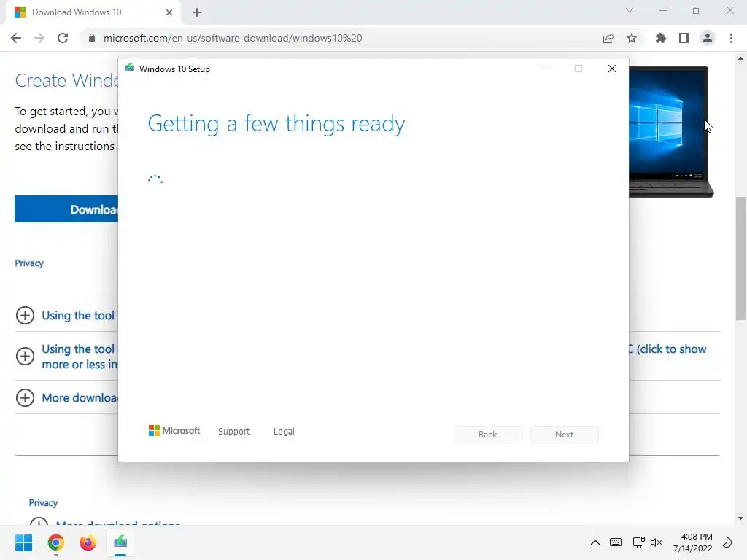The image size is (747, 560).
Task: Minimize the Windows 10 Setup dialog
Action: (x=546, y=69)
